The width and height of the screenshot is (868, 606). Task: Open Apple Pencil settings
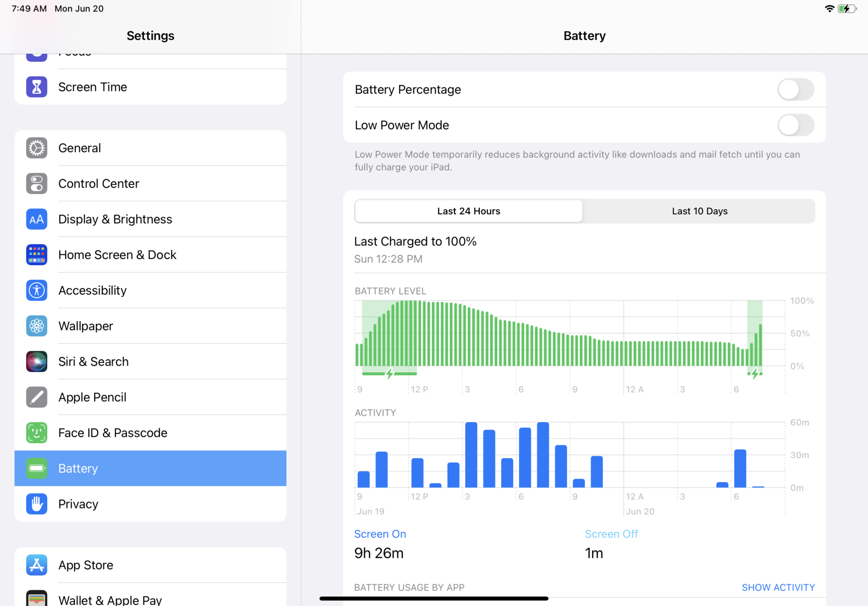pos(150,397)
